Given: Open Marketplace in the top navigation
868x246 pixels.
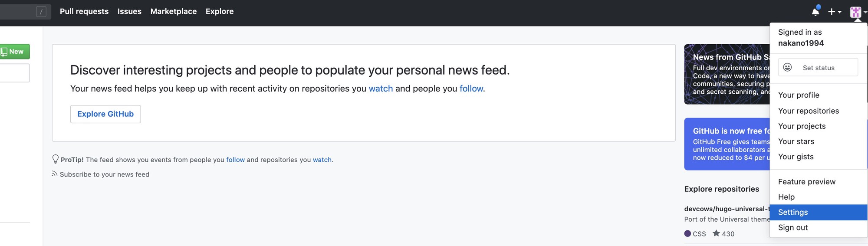Looking at the screenshot, I should click(174, 11).
